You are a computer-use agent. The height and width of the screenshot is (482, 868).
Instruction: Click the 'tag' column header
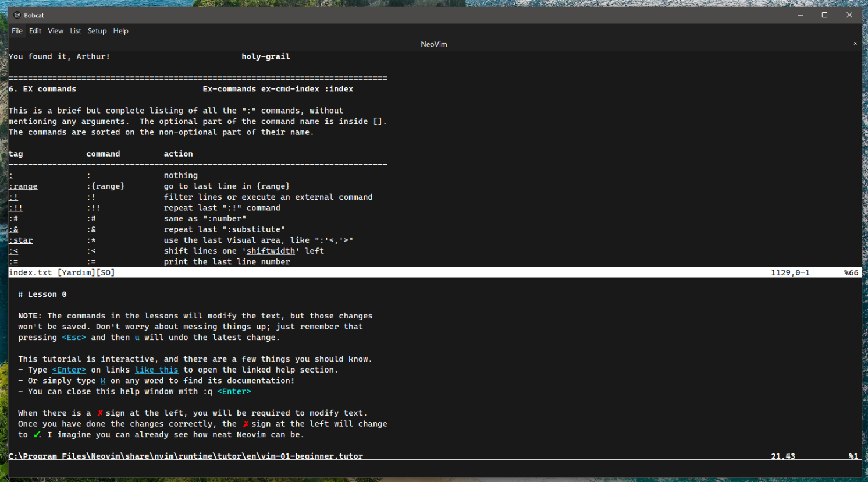click(x=16, y=154)
